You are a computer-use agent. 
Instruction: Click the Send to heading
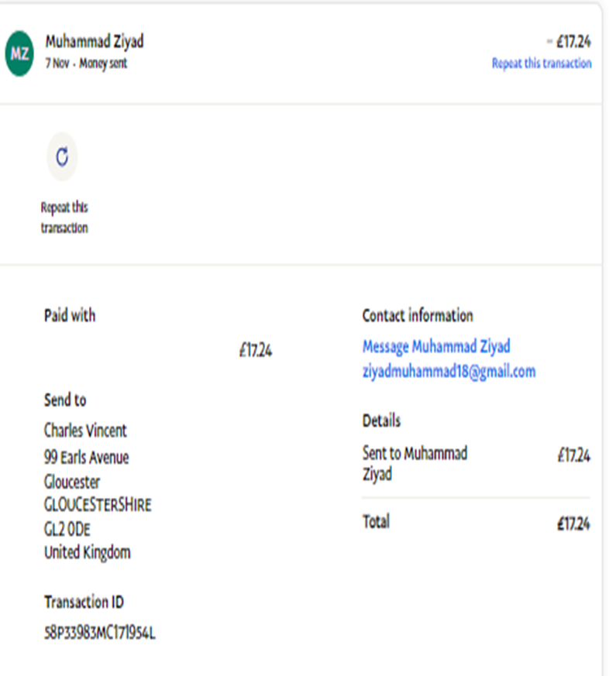(x=65, y=400)
